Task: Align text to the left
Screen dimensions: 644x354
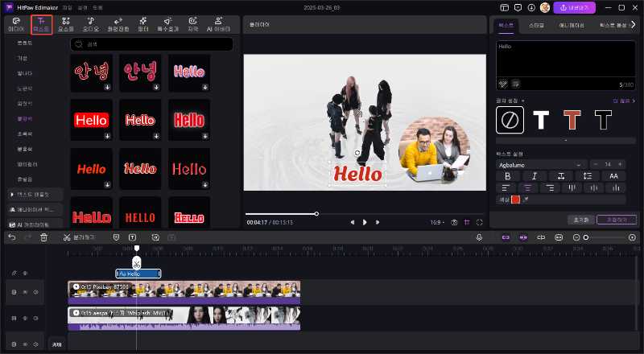Action: pos(506,188)
